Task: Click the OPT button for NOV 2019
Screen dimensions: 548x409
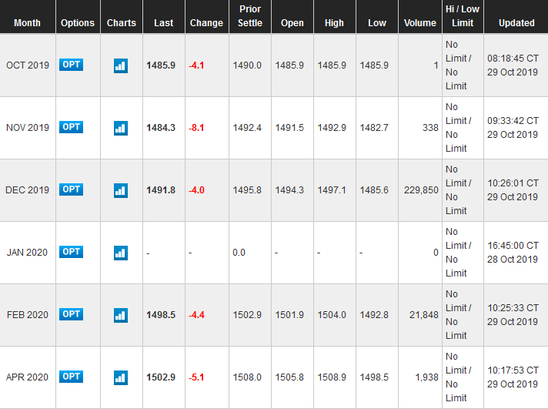Action: pyautogui.click(x=71, y=127)
